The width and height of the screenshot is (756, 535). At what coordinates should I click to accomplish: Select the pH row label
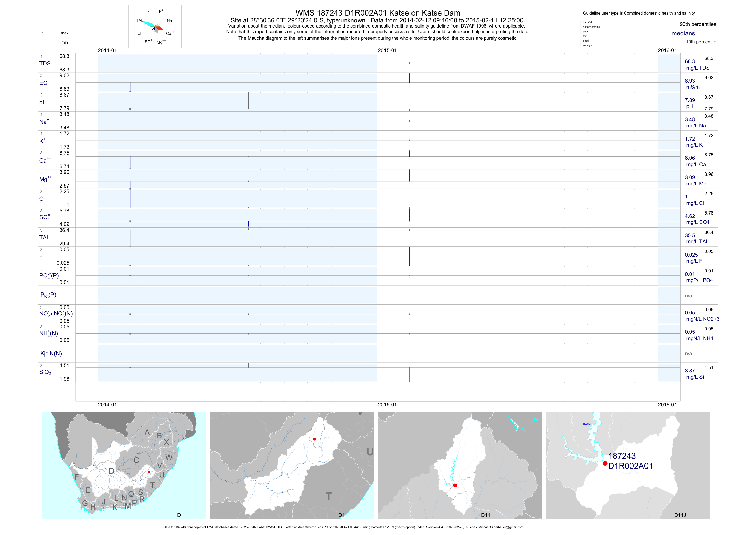43,102
